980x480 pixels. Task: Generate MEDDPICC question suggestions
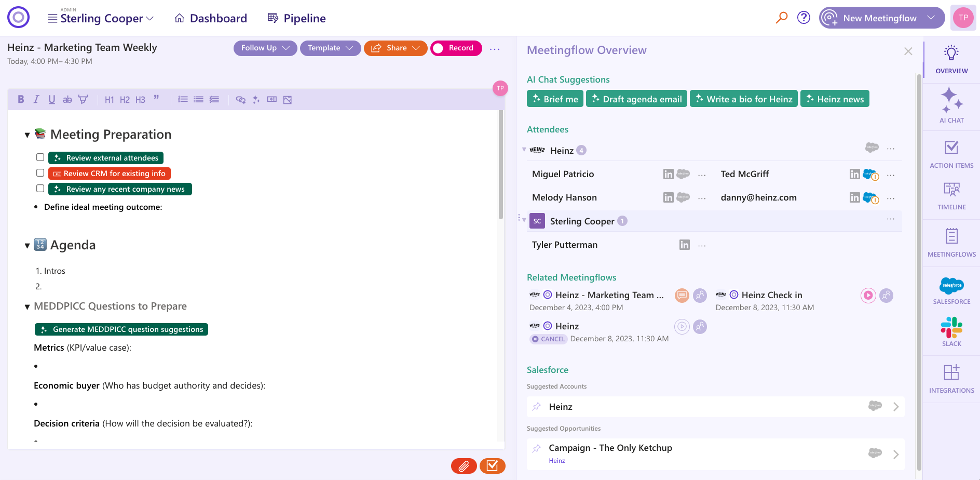121,329
